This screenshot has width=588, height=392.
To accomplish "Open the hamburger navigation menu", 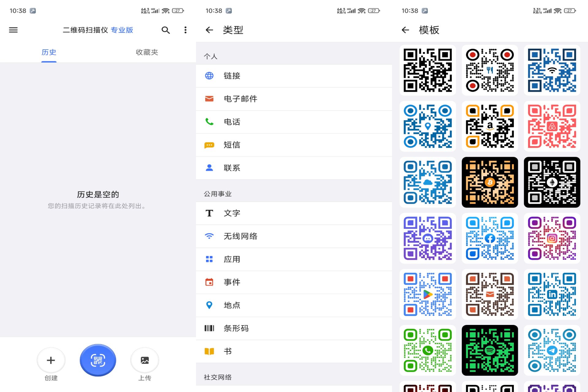I will (13, 30).
